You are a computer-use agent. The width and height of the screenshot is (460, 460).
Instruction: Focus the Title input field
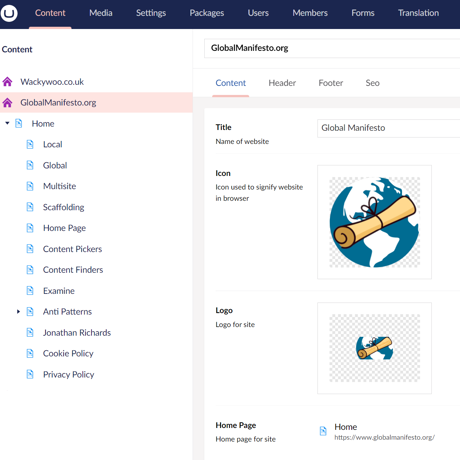pos(389,128)
